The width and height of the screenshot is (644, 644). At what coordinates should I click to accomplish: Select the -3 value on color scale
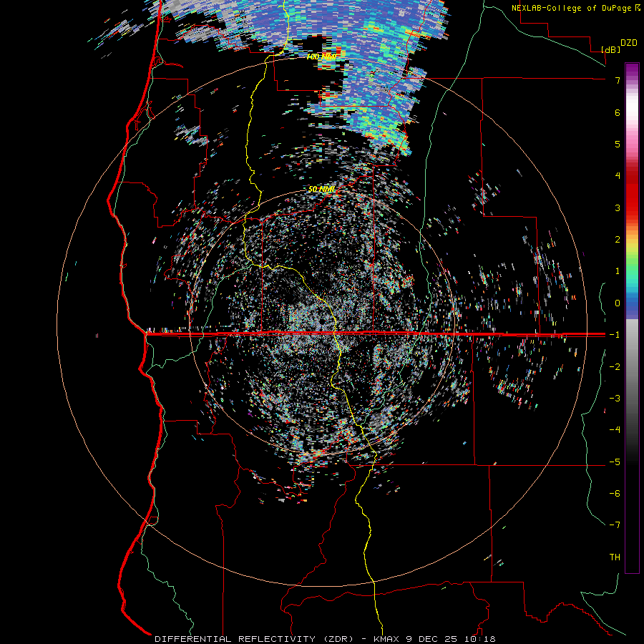click(x=615, y=399)
